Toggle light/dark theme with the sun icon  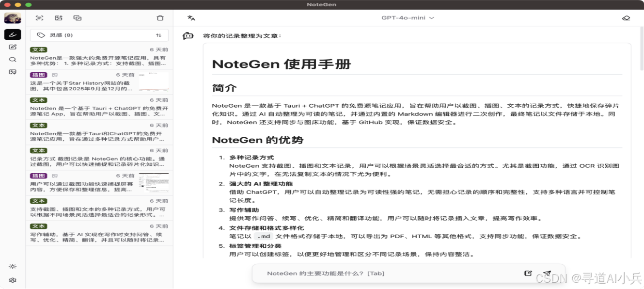(13, 266)
